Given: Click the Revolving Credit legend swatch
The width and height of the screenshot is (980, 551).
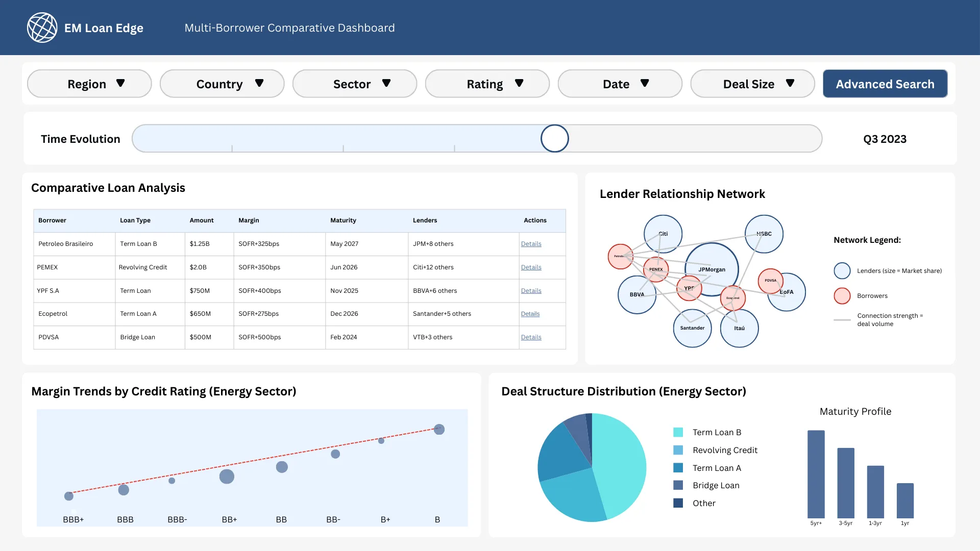Looking at the screenshot, I should (x=678, y=450).
